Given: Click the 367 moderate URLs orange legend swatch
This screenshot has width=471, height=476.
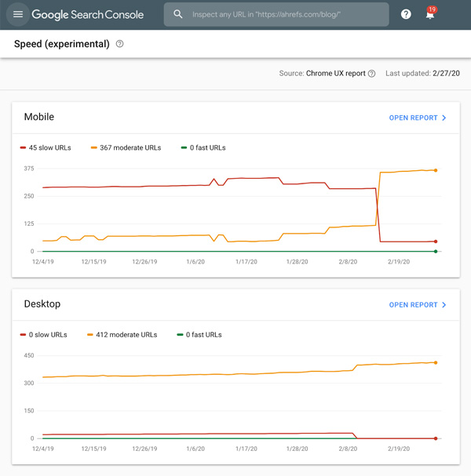Looking at the screenshot, I should pyautogui.click(x=94, y=148).
